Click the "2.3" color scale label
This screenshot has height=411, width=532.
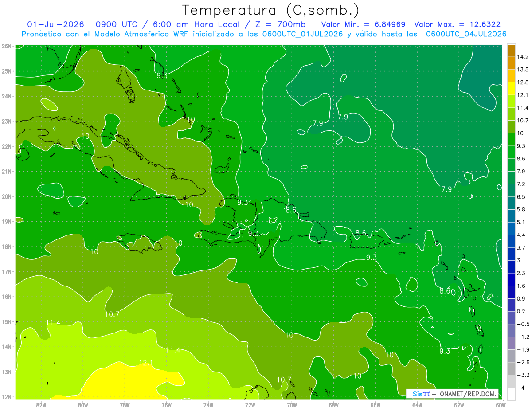522,273
